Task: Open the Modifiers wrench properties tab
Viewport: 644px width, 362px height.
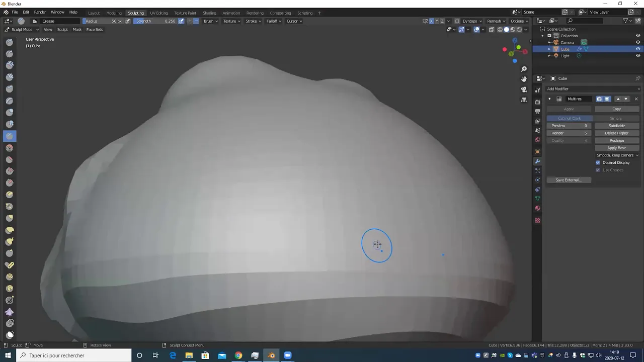Action: (x=537, y=161)
